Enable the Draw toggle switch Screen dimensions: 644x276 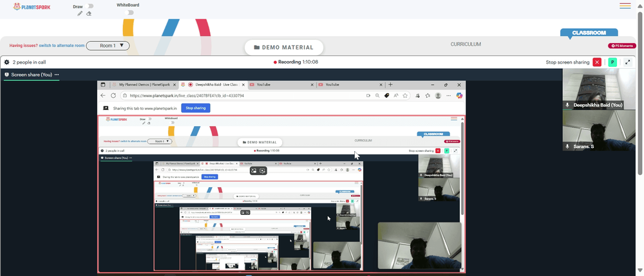coord(90,6)
